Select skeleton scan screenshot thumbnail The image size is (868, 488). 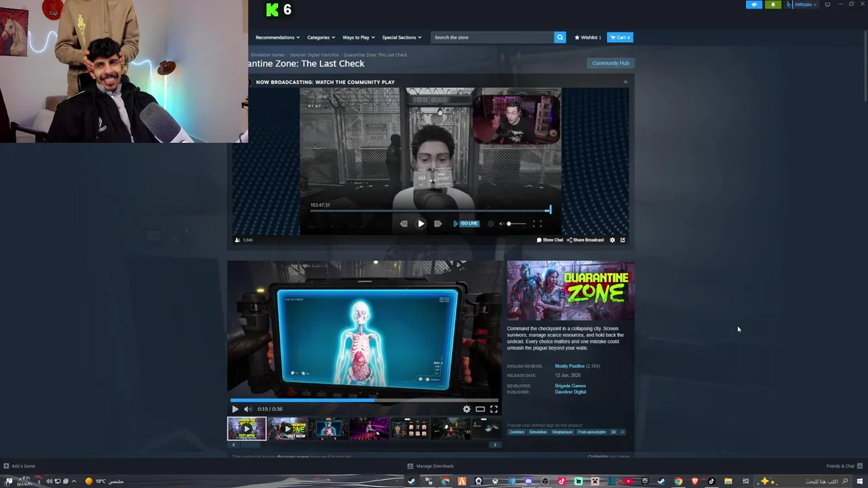tap(328, 429)
